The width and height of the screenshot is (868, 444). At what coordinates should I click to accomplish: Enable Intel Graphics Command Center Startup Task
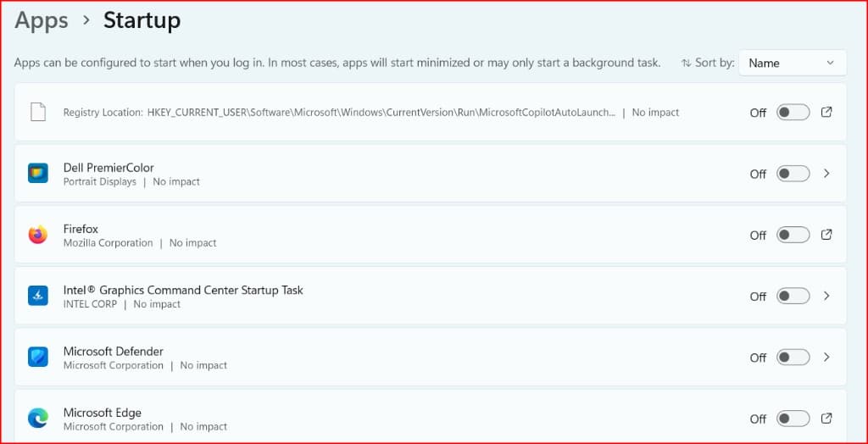point(793,297)
